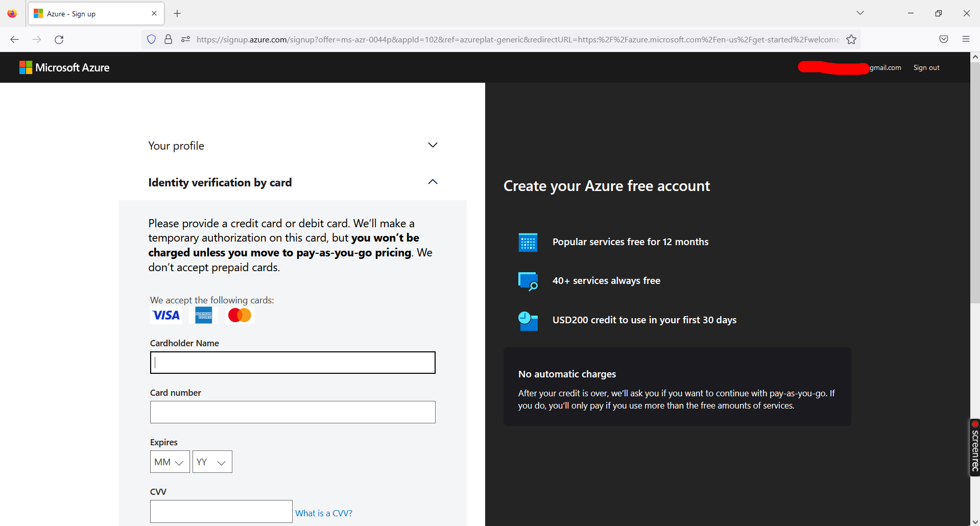Click the padlock site security icon
Viewport: 980px width, 526px height.
(x=169, y=39)
